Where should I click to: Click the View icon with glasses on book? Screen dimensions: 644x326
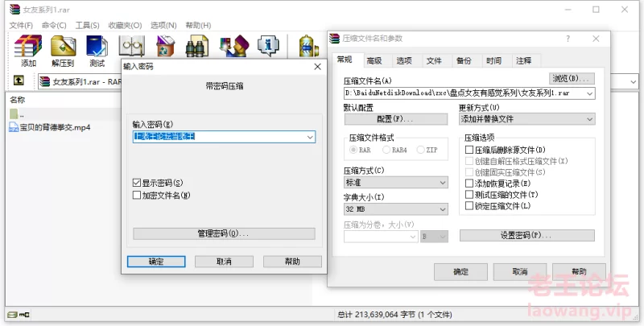coord(131,47)
